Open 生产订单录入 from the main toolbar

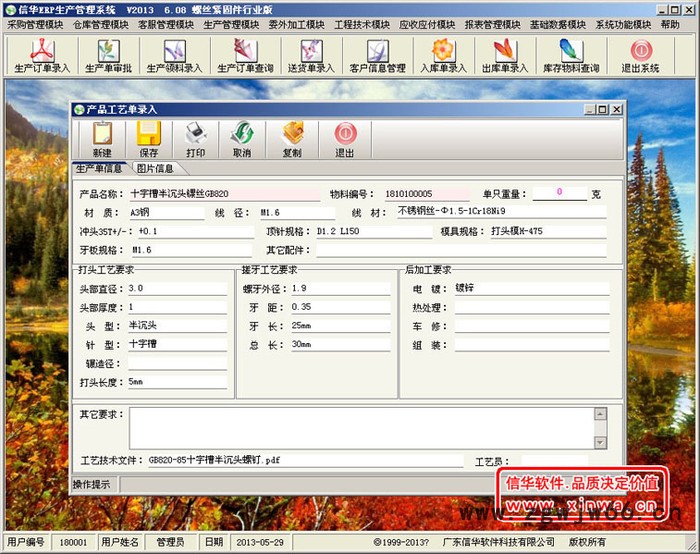(x=42, y=55)
